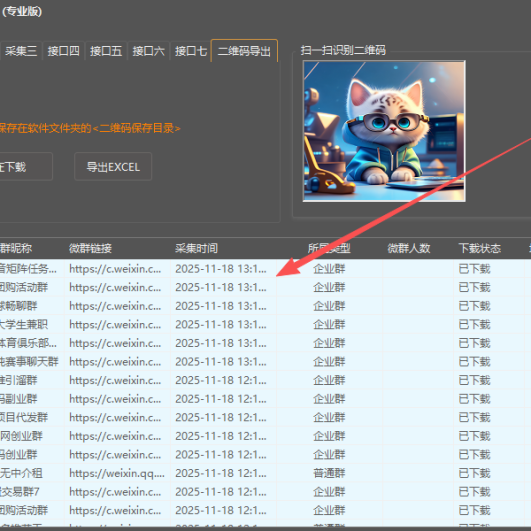Select the 接口五 tab
Image resolution: width=531 pixels, height=531 pixels.
coord(106,51)
